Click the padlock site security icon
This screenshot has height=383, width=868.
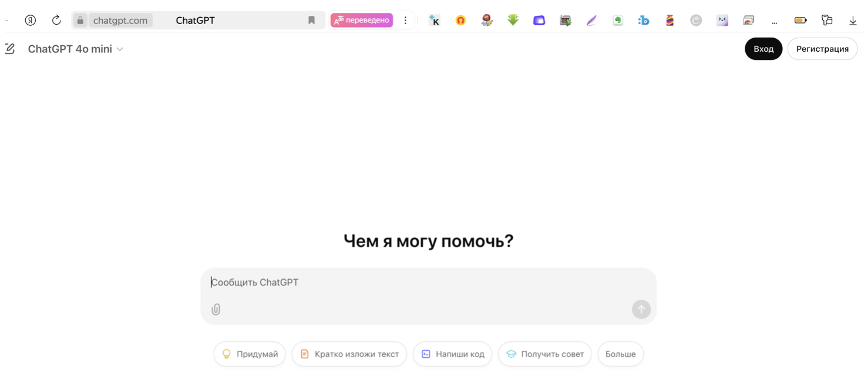click(80, 21)
